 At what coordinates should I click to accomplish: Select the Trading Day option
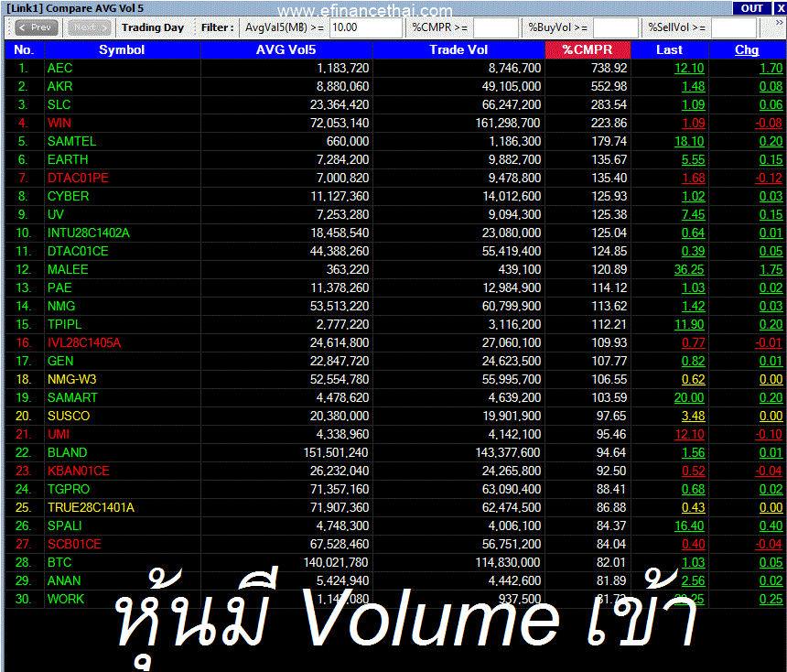[x=153, y=27]
